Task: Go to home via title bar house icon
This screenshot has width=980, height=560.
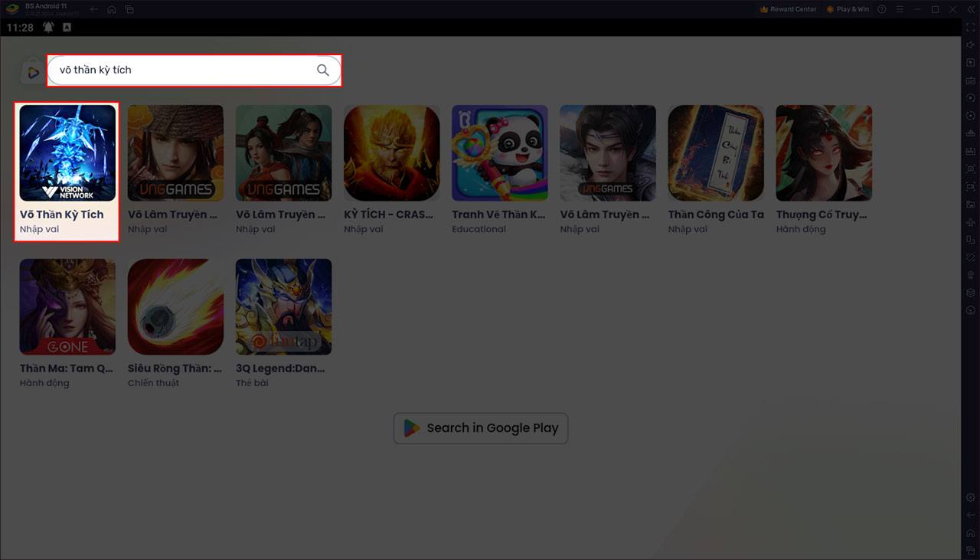Action: [112, 9]
